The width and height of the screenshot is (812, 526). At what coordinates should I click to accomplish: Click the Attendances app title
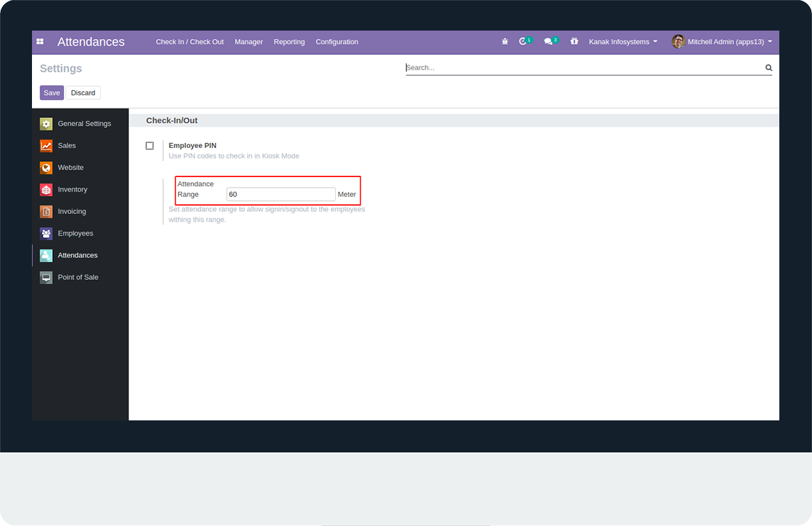91,42
